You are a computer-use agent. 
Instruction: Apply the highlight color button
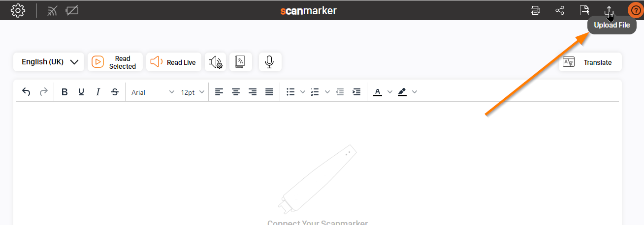click(x=402, y=92)
